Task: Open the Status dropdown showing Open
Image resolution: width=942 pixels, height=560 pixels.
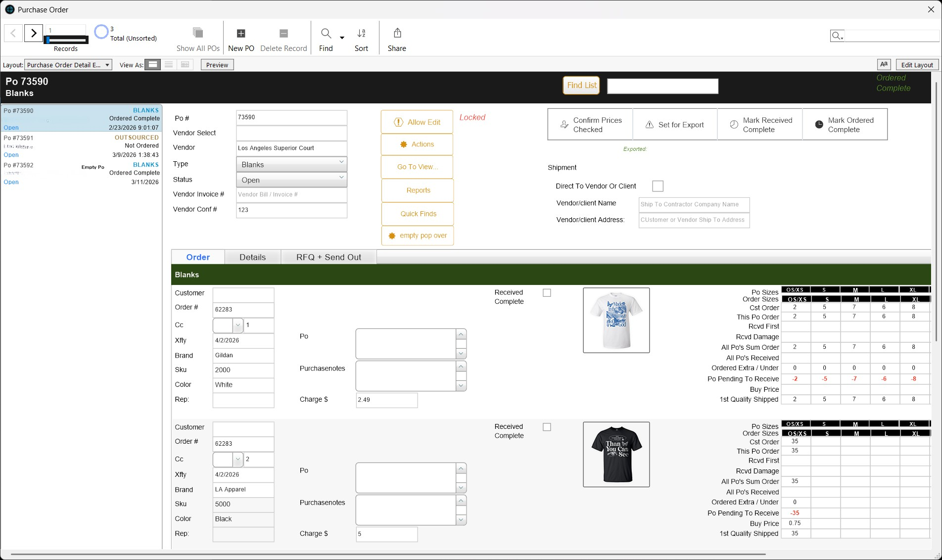Action: pos(291,180)
